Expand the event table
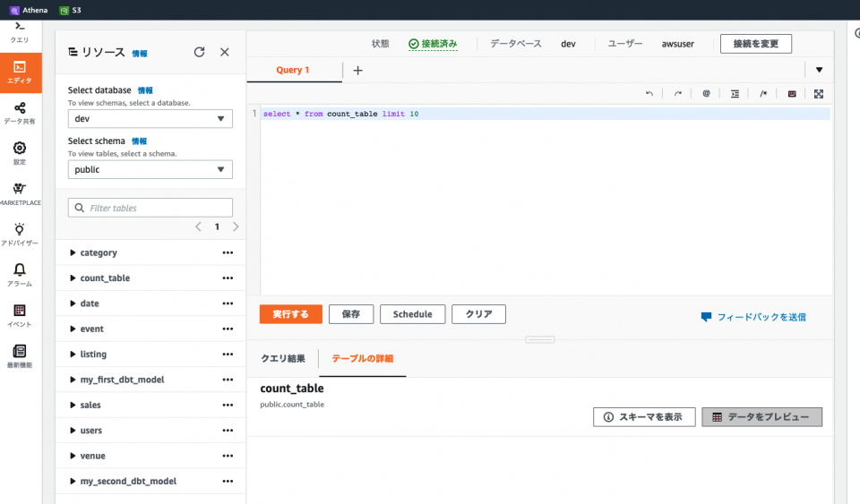The width and height of the screenshot is (860, 504). coord(73,329)
